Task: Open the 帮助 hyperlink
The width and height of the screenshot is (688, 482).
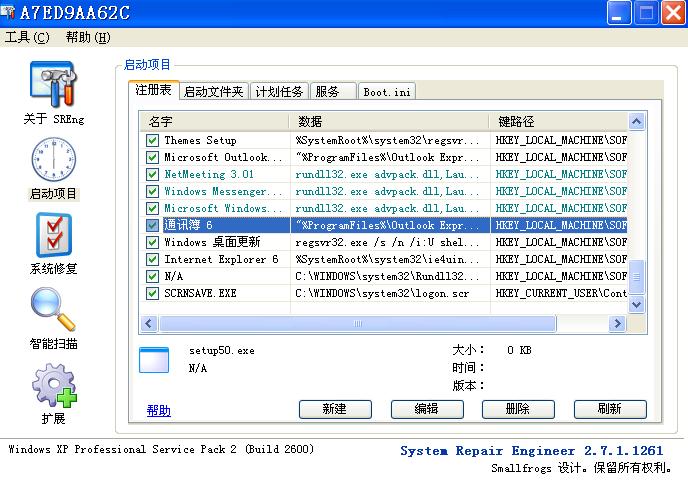Action: [x=158, y=411]
